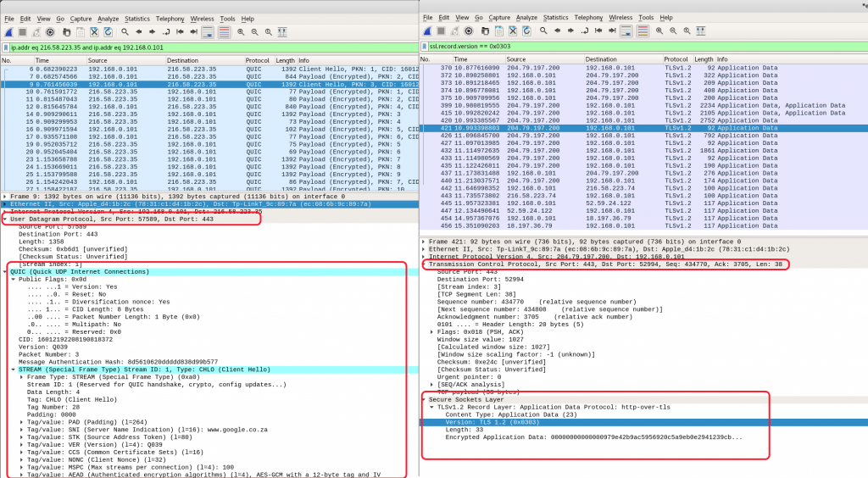Expand the Tag/value PAD (Padding) entry
Screen dimensions: 868x478
pyautogui.click(x=21, y=422)
